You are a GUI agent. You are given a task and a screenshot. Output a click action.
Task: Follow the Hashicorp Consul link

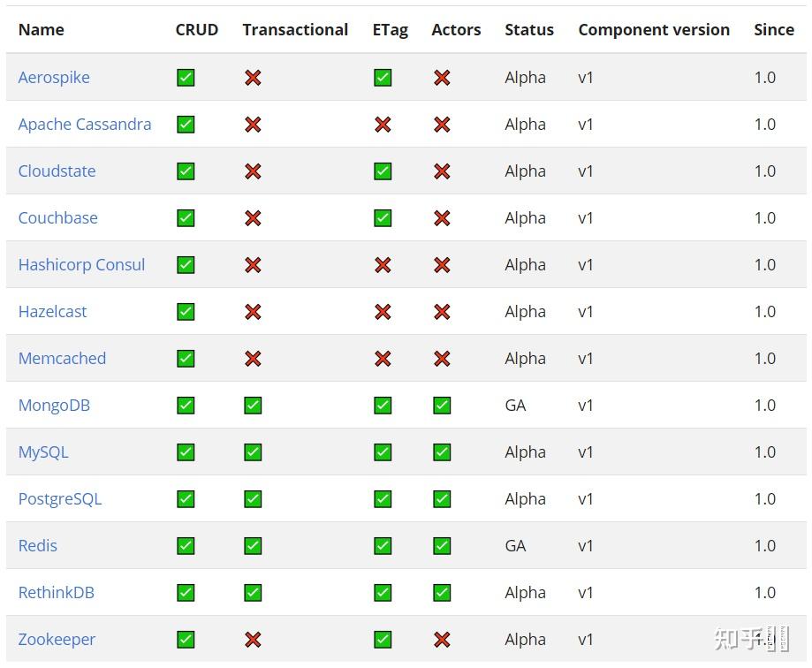81,265
